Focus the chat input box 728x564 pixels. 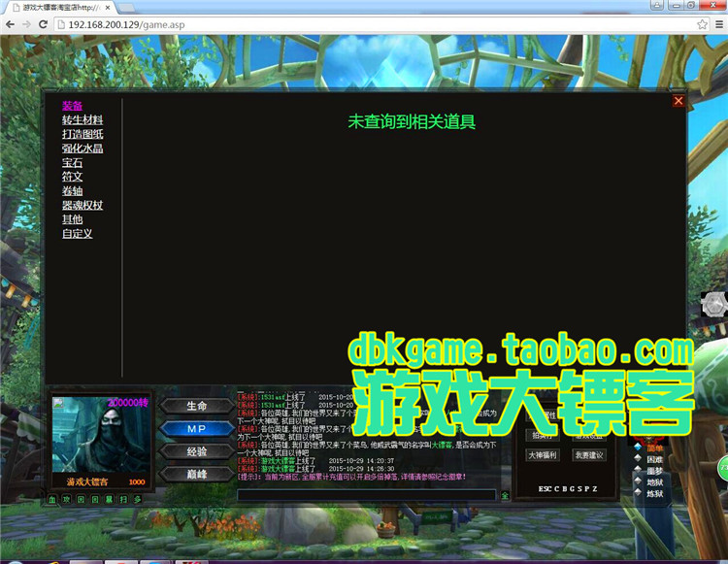pos(366,495)
